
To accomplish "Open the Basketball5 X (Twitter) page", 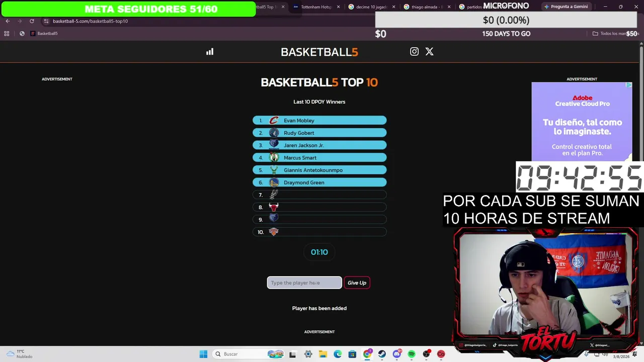I will pos(429,51).
